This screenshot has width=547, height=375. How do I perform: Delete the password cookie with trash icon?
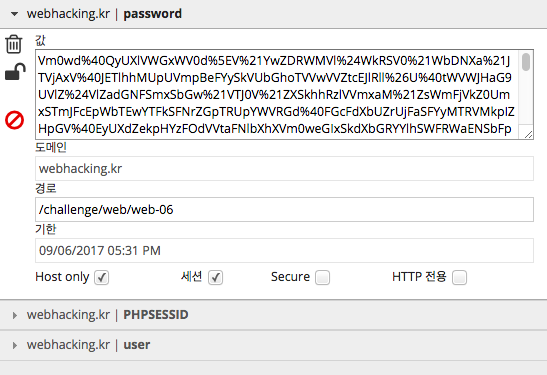(x=14, y=44)
